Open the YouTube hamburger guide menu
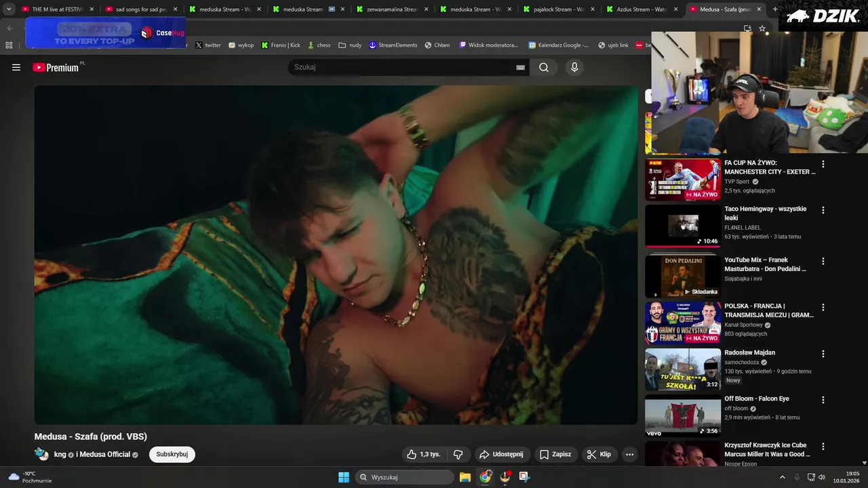This screenshot has width=868, height=488. 16,67
